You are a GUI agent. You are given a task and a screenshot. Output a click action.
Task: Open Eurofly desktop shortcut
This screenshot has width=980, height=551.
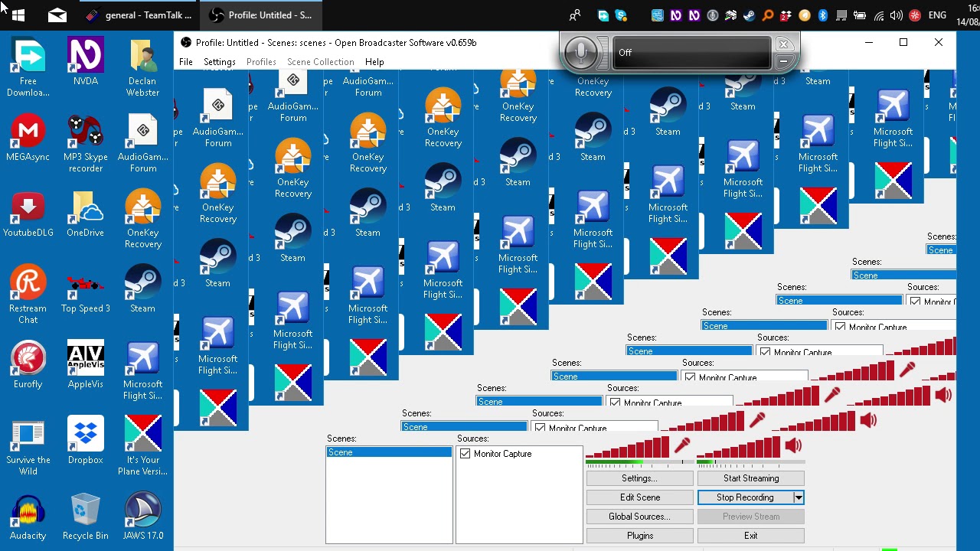point(28,366)
